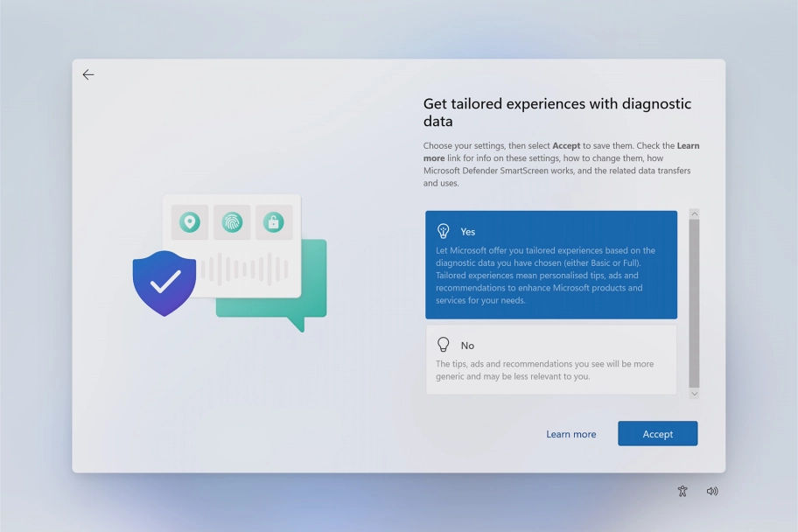Viewport: 798px width, 532px height.
Task: Click the unlocked padlock icon in illustration
Action: [x=274, y=222]
